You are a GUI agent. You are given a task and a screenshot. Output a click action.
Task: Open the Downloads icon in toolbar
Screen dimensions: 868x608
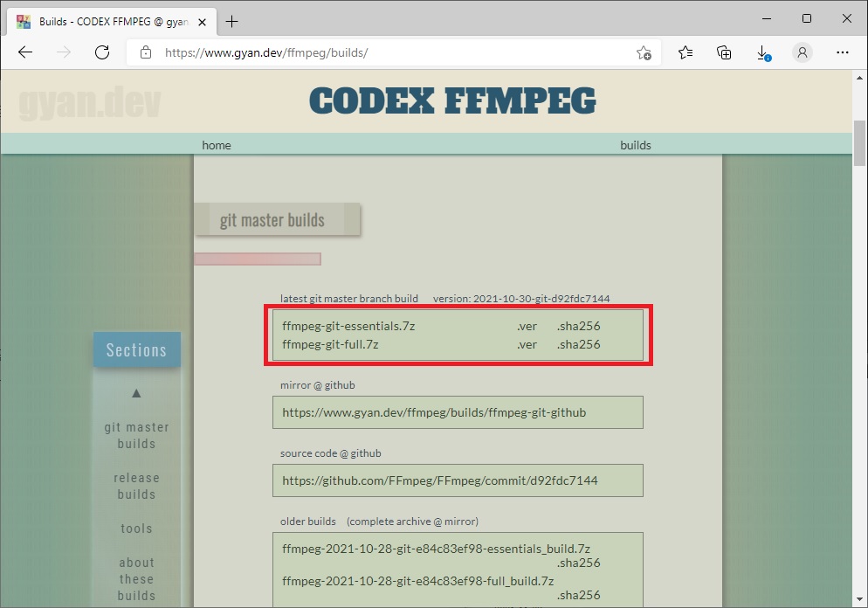(x=763, y=53)
